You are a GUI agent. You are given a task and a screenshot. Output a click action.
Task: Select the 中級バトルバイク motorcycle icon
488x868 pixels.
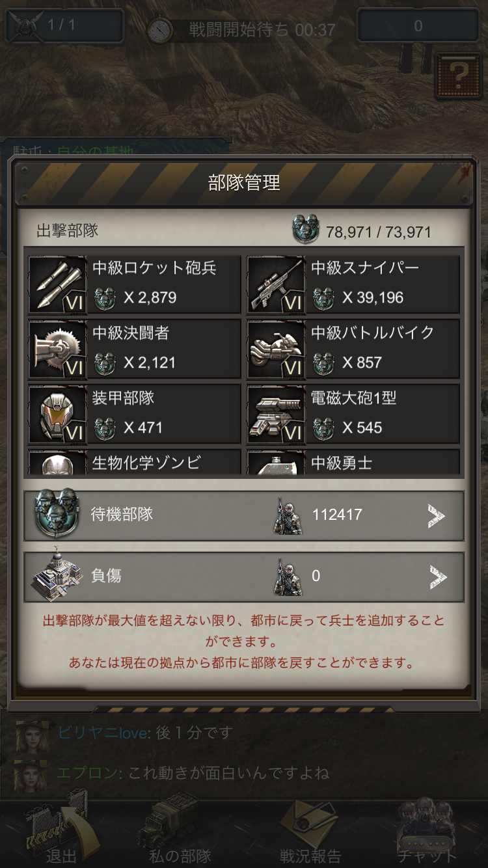tap(276, 349)
